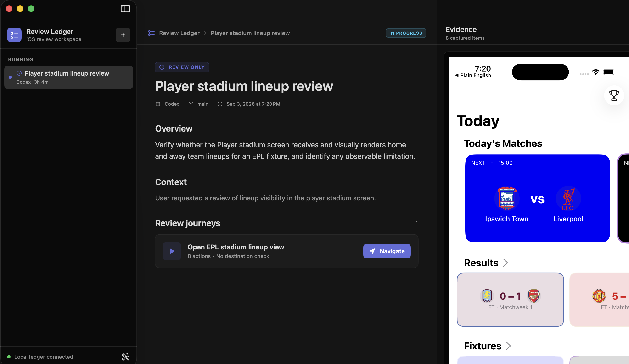The width and height of the screenshot is (629, 364).
Task: Tap the trophy icon in phone preview
Action: pos(614,95)
